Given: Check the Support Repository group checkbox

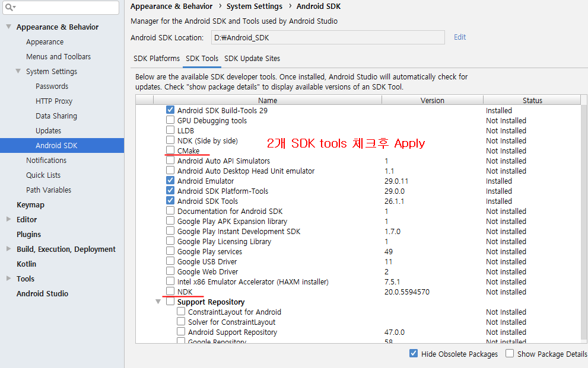Looking at the screenshot, I should coord(170,301).
